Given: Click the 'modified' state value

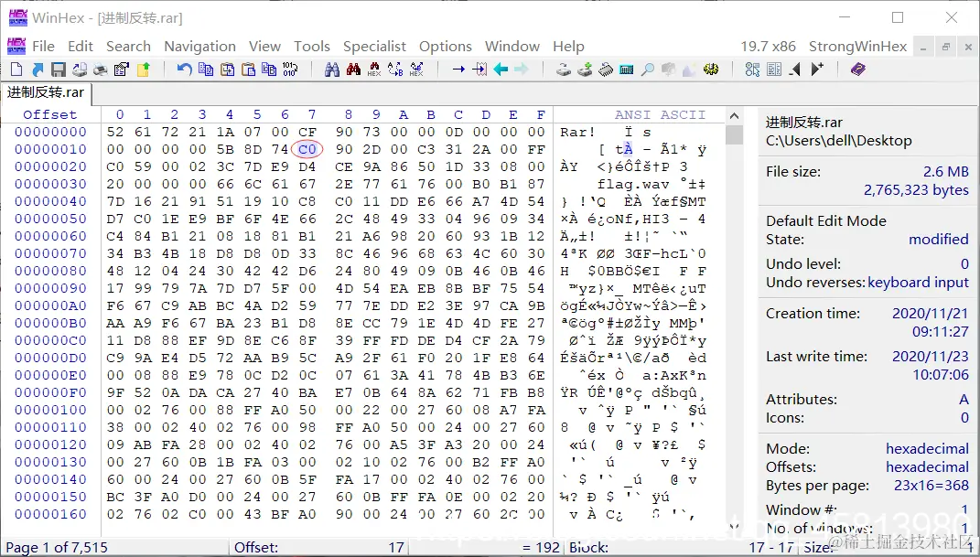Looking at the screenshot, I should coord(938,239).
